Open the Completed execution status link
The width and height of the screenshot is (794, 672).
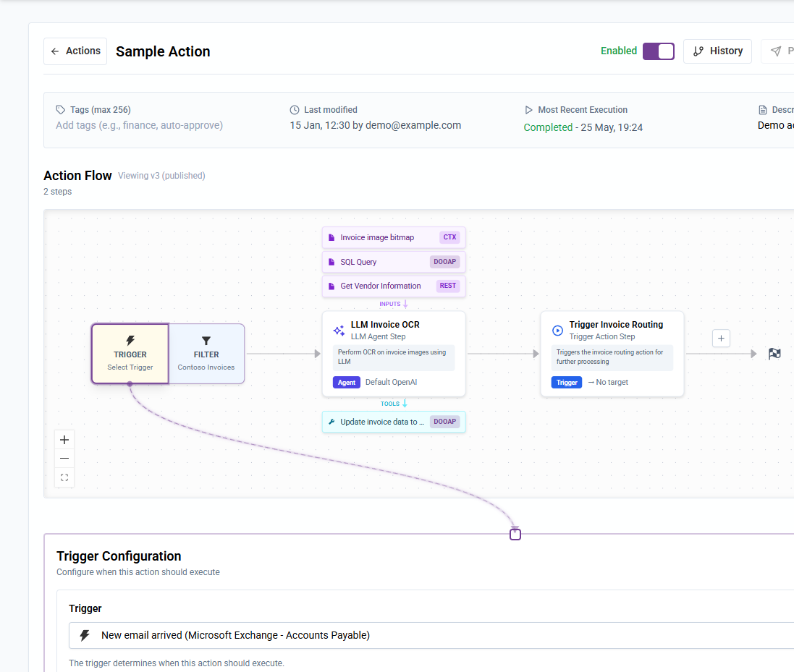pos(548,127)
